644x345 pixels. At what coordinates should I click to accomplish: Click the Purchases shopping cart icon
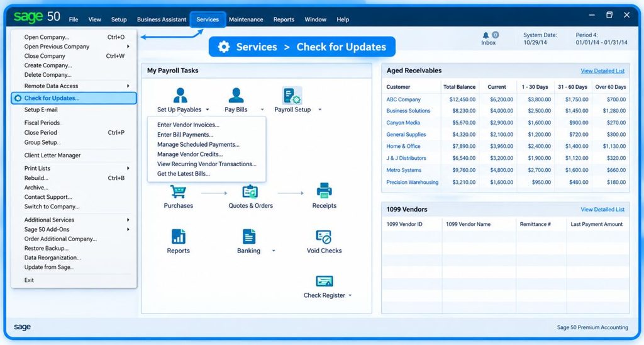tap(178, 191)
